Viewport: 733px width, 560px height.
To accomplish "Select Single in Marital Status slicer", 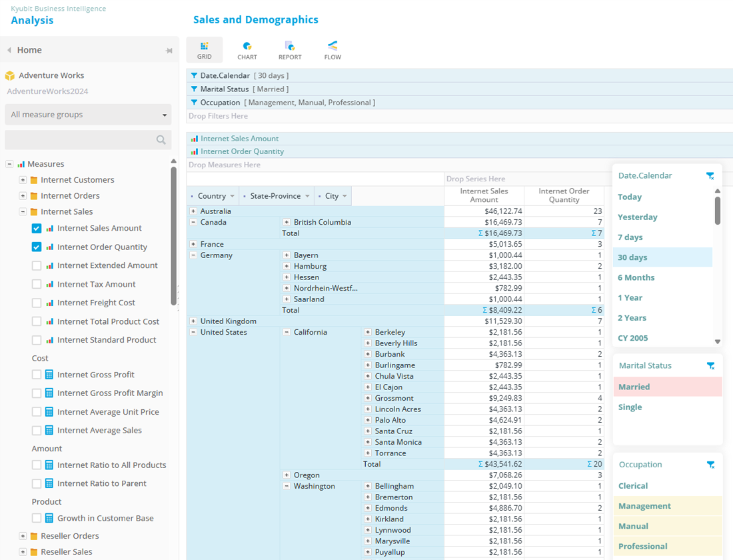I will point(630,407).
